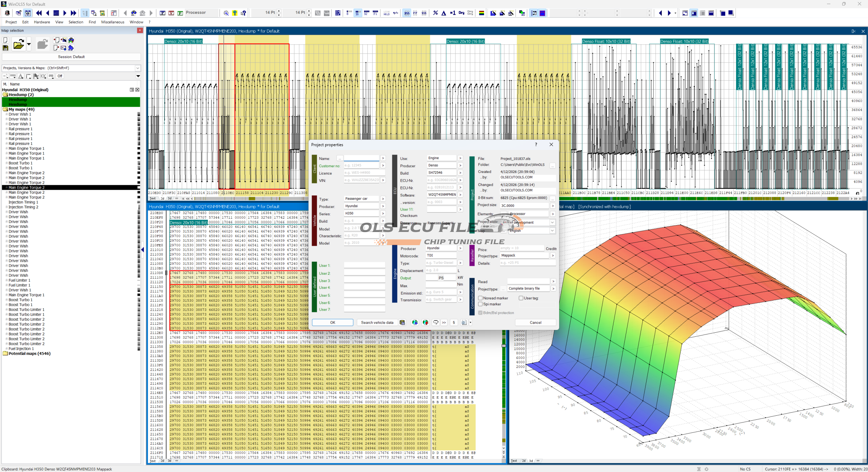868x472 pixels.
Task: Click the import vehicle database icon beside Search
Action: 402,322
